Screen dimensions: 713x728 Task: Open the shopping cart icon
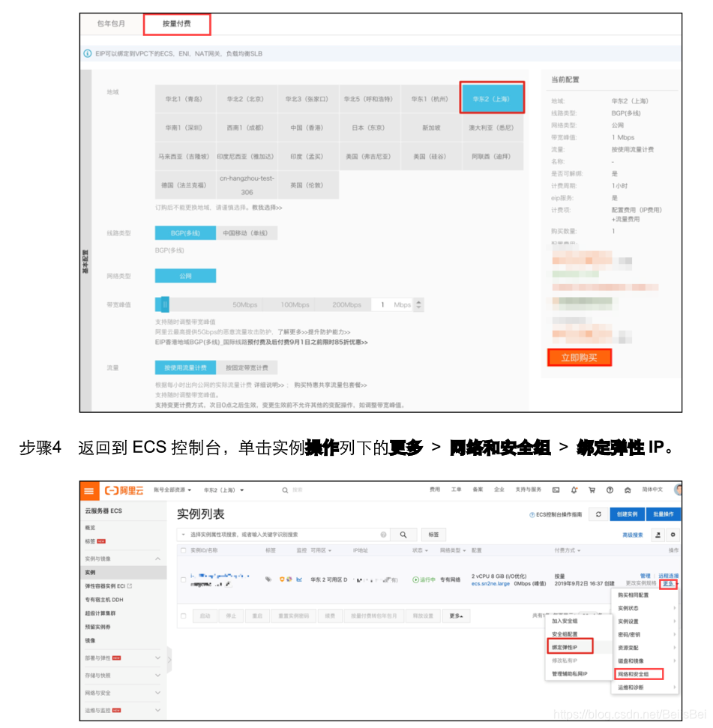(x=592, y=490)
